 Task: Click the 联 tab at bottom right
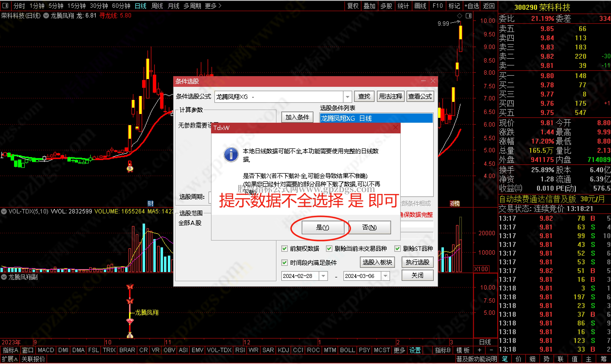(561, 359)
